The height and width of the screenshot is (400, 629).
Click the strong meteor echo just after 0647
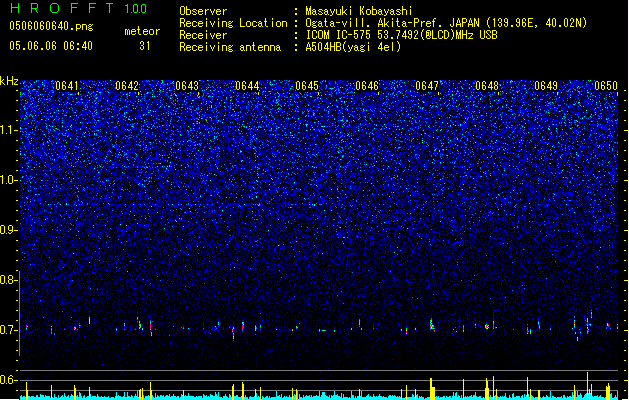(432, 325)
